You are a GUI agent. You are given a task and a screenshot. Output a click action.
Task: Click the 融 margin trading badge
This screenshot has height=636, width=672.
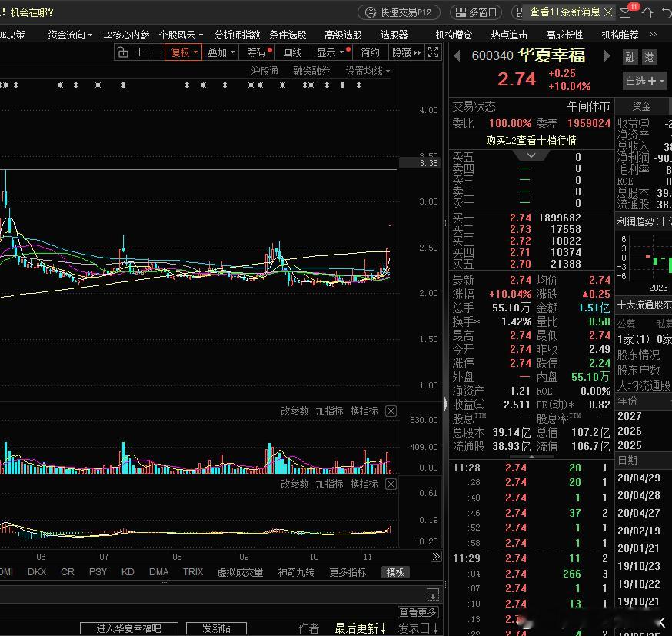pos(630,57)
